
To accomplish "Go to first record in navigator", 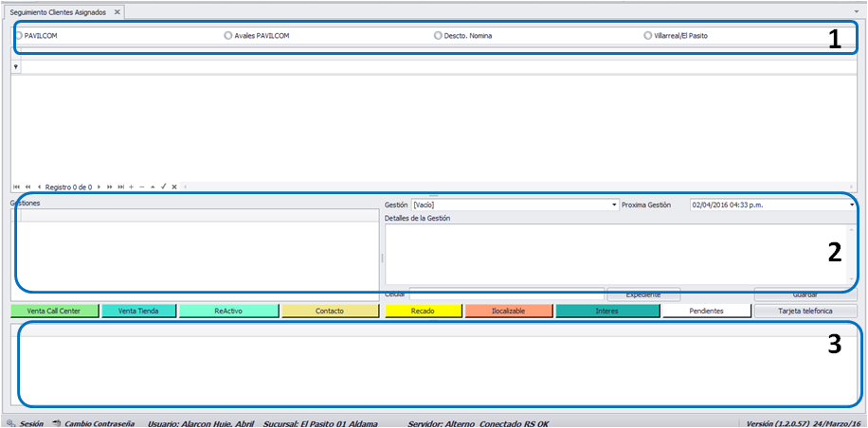I will click(x=16, y=187).
